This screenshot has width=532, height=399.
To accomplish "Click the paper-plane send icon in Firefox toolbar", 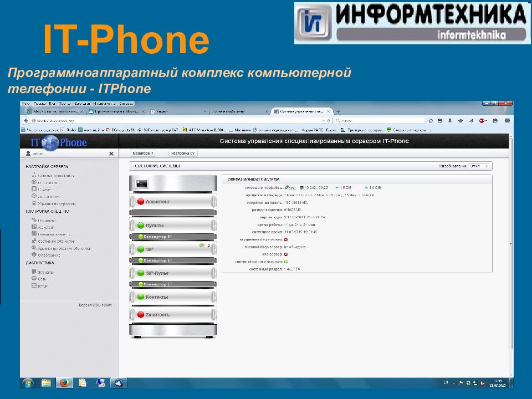I will coord(471,120).
